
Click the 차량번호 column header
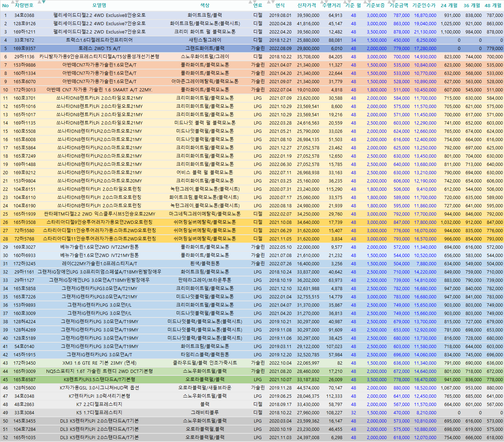coord(24,5)
